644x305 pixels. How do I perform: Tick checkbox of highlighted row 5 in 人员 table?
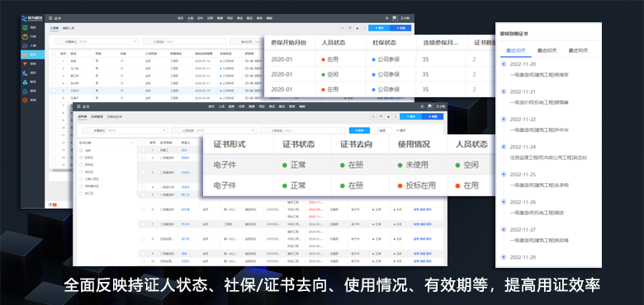(x=54, y=91)
